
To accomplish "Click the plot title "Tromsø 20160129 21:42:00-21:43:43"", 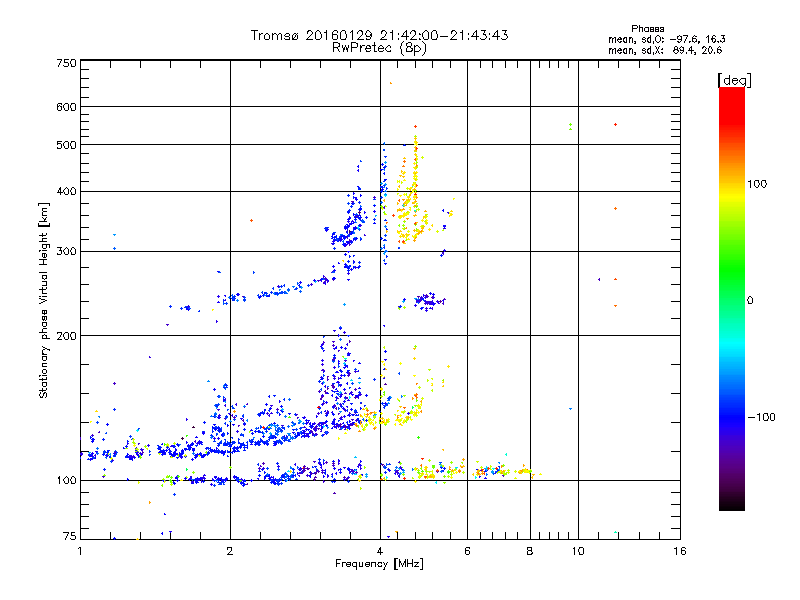I will click(379, 35).
